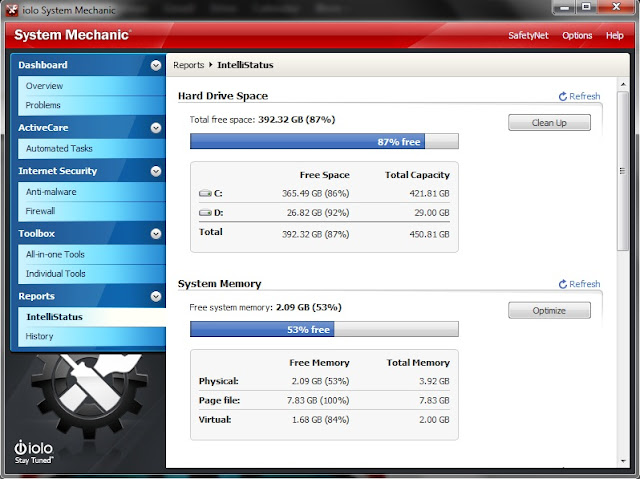Select Individual Tools
Viewport: 640px width, 479px height.
91,274
